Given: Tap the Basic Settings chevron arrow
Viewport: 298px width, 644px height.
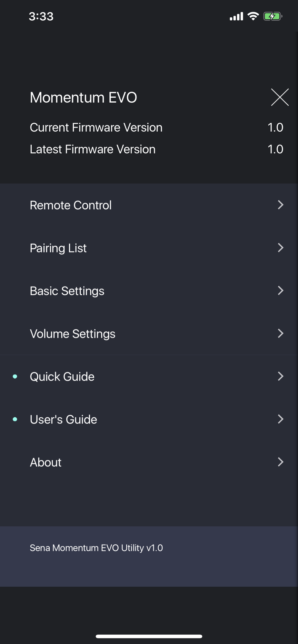Looking at the screenshot, I should pyautogui.click(x=281, y=290).
